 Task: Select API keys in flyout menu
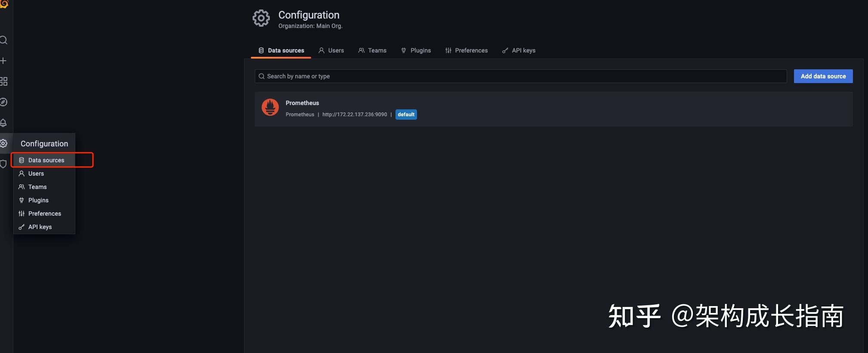pos(40,227)
